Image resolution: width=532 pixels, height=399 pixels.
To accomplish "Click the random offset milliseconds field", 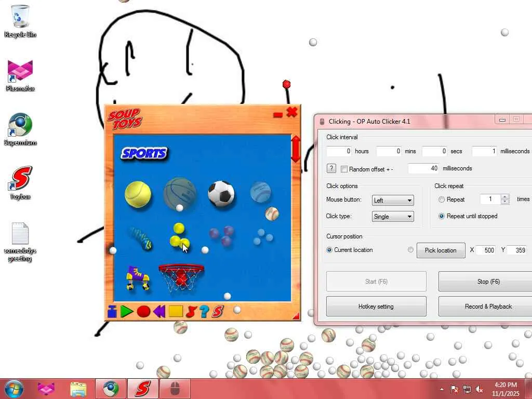I will point(423,168).
